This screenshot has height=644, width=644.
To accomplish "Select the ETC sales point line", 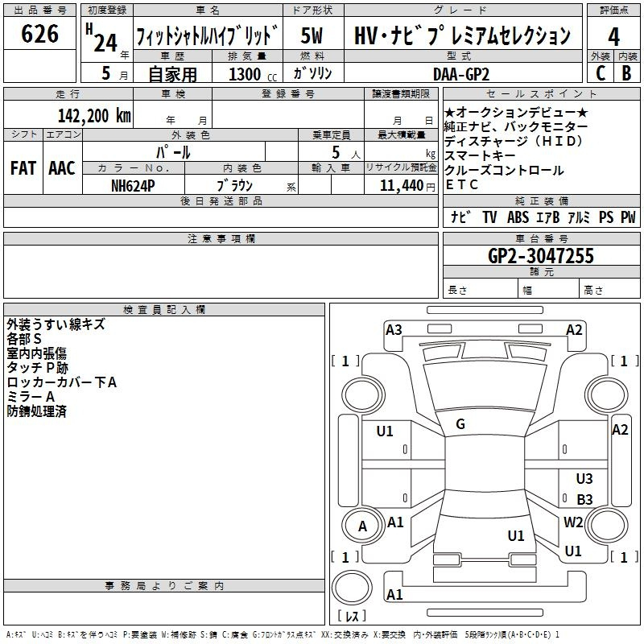I will (x=461, y=185).
